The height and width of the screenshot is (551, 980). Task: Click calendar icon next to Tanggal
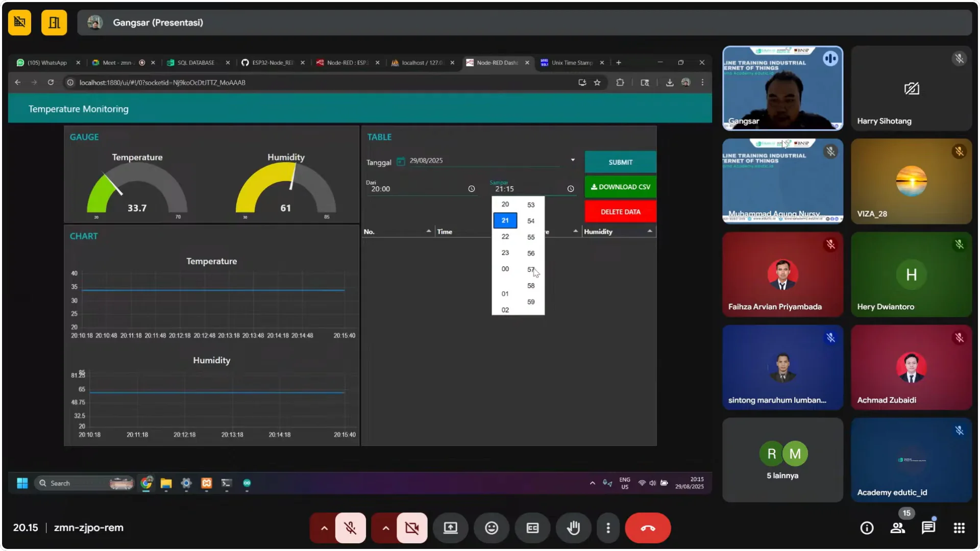[401, 161]
